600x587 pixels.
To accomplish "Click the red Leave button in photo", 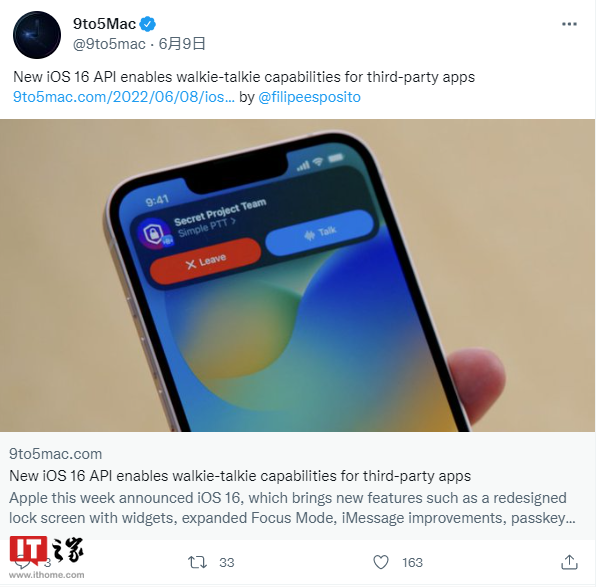I will pos(205,261).
